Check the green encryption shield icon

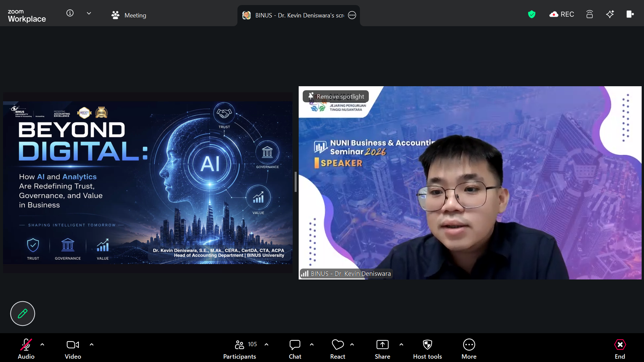pos(532,14)
